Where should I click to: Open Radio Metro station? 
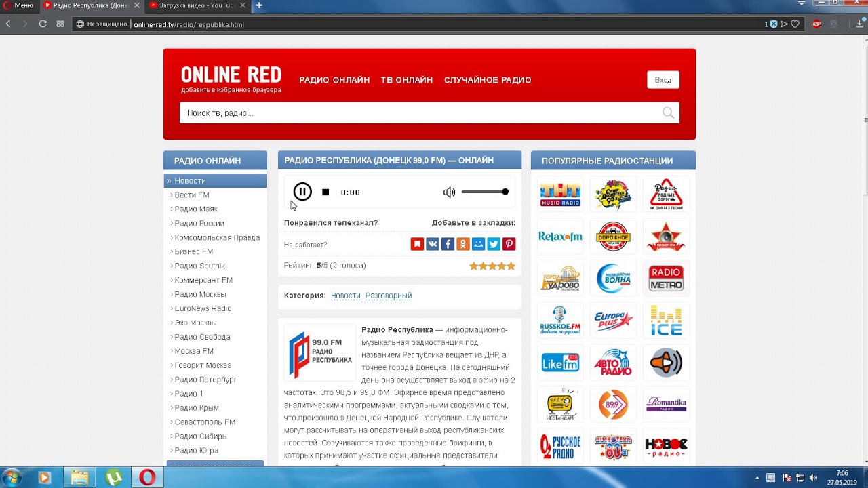666,279
